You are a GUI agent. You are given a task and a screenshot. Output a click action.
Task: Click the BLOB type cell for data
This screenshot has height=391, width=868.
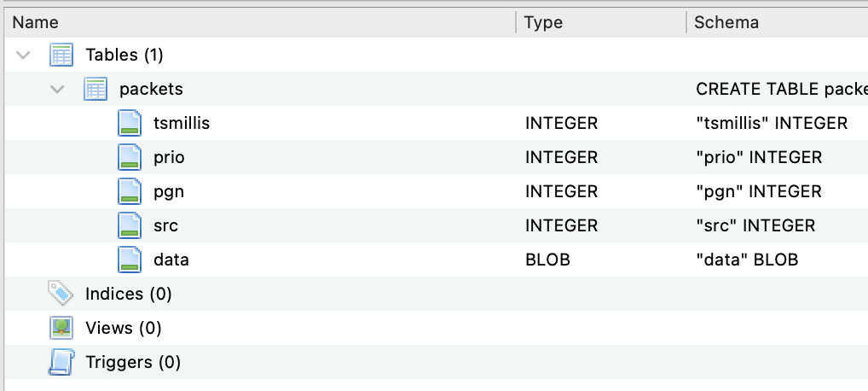(x=547, y=260)
